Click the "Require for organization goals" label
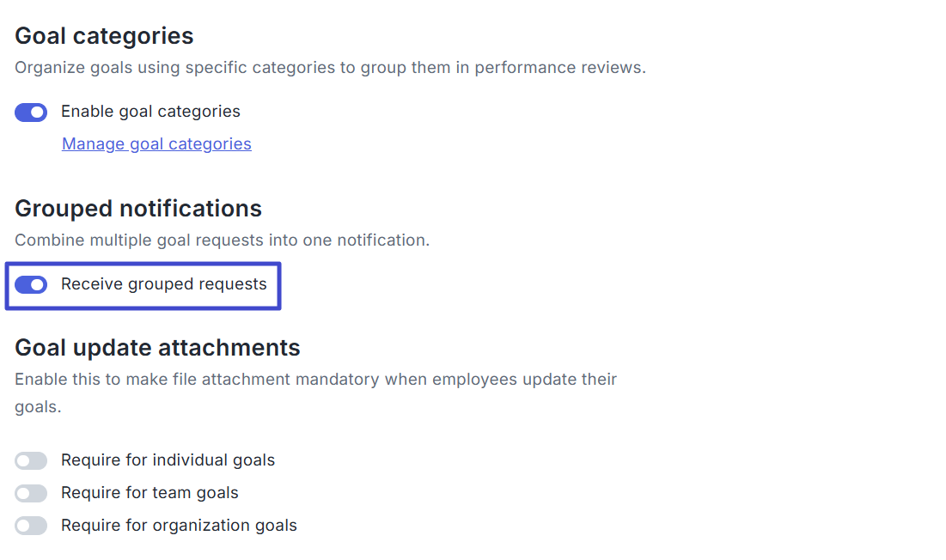This screenshot has width=946, height=560. tap(179, 526)
